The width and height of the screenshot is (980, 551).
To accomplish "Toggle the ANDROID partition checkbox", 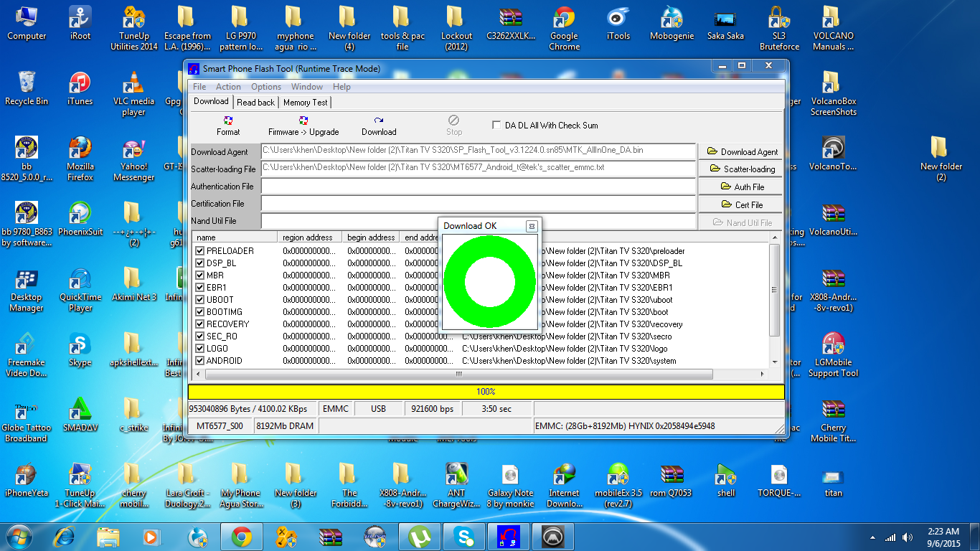I will [x=200, y=361].
